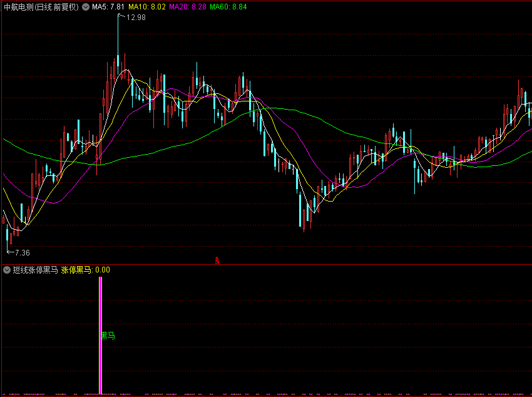This screenshot has width=532, height=397.
Task: Click the 12.98 high price label
Action: [136, 18]
